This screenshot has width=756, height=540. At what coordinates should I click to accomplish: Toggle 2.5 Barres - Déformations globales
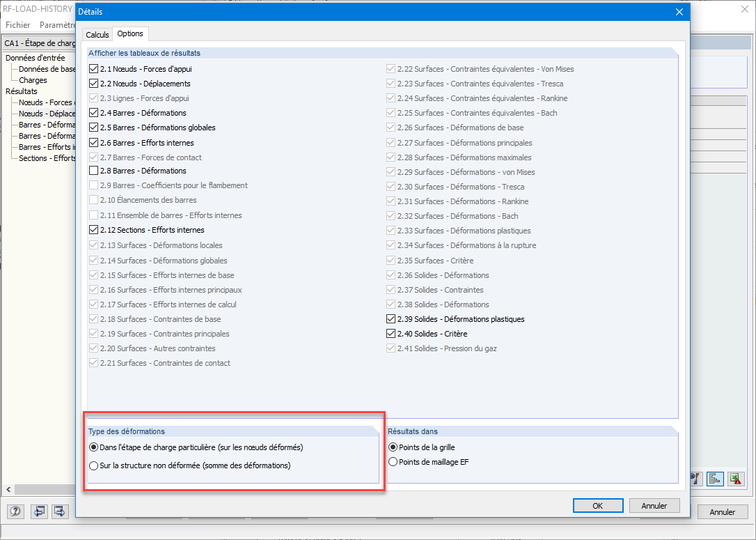(x=93, y=128)
